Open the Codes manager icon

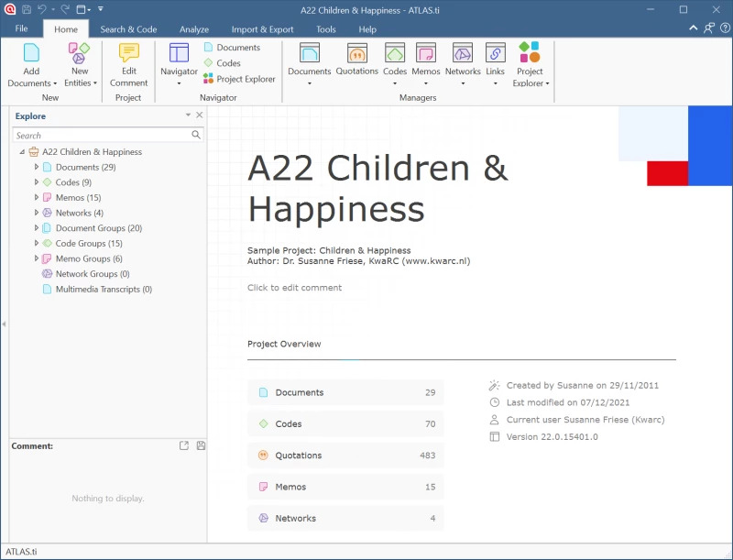[395, 53]
